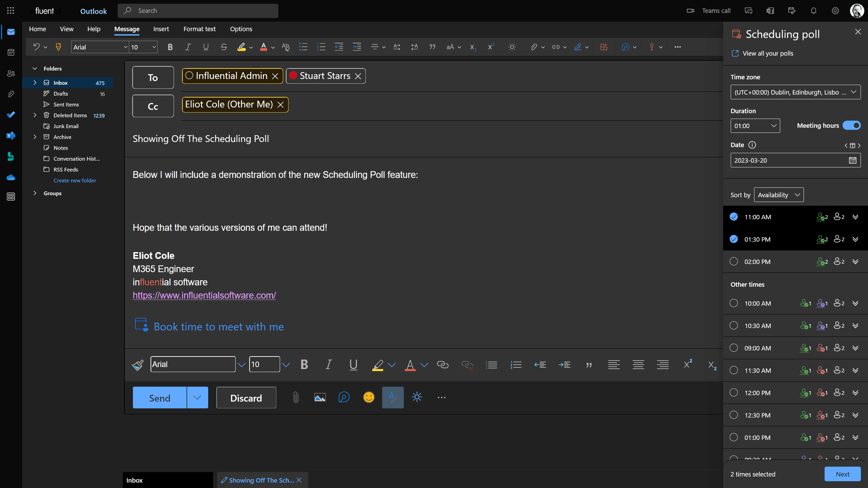Open OneDrive cloud icon in sidebar
This screenshot has height=488, width=868.
click(11, 177)
